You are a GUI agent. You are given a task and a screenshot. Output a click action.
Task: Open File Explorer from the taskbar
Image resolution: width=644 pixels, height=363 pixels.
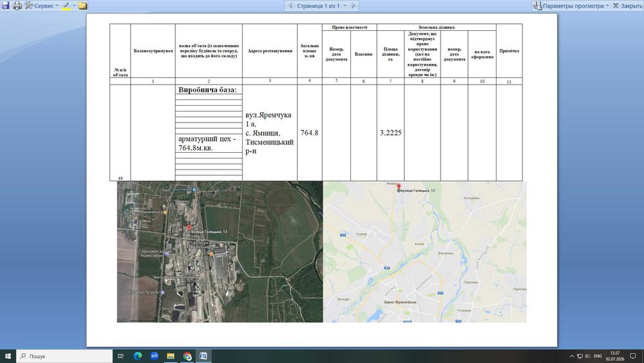pos(171,356)
